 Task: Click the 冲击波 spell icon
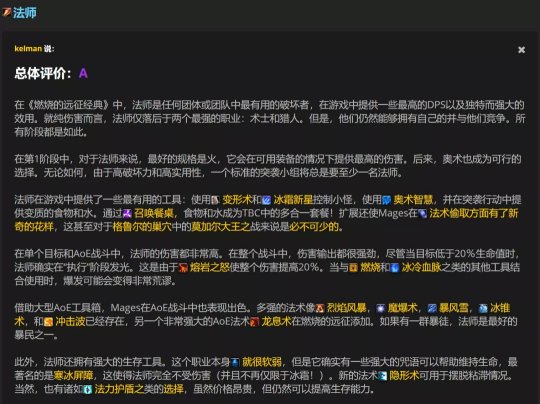tap(48, 322)
